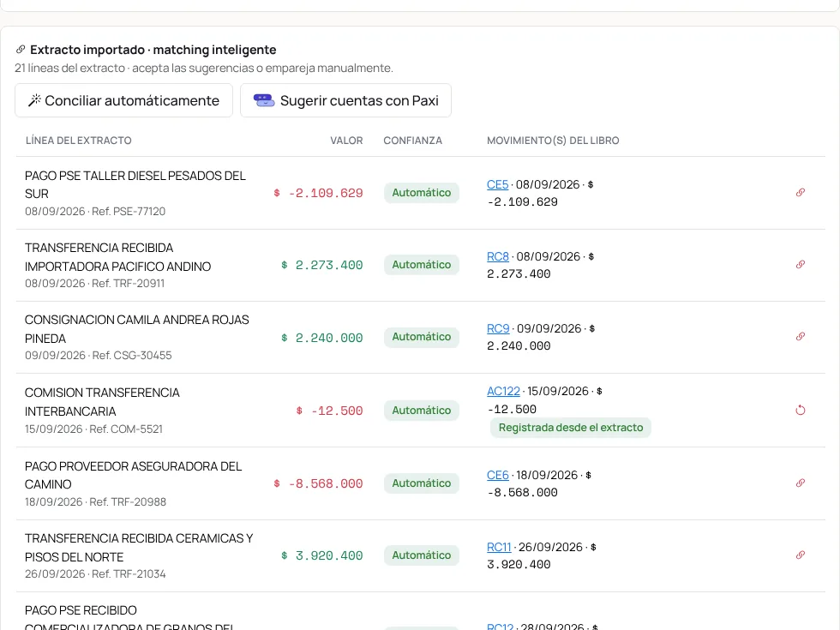Viewport: 840px width, 630px height.
Task: Click the value $ -2.109.629 in red
Action: click(318, 193)
